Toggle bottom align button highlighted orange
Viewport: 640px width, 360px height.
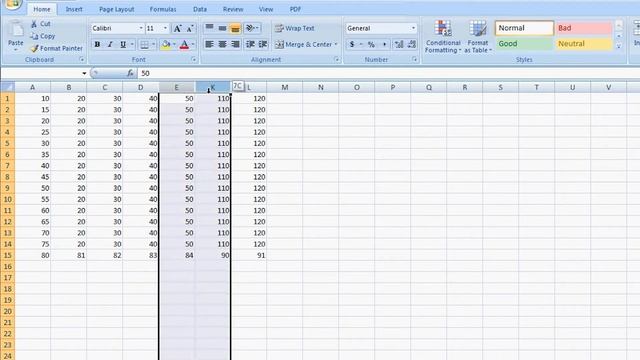[x=235, y=28]
